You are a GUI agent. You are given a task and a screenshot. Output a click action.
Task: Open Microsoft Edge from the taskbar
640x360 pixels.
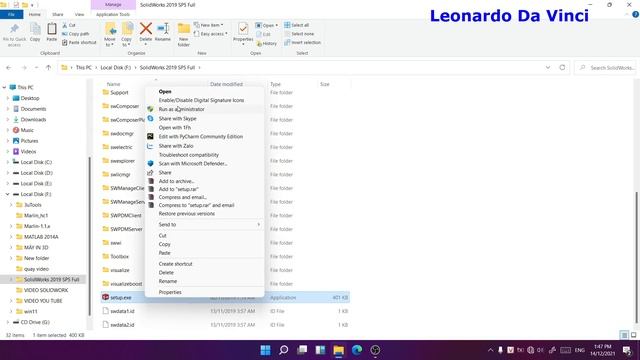(x=357, y=350)
